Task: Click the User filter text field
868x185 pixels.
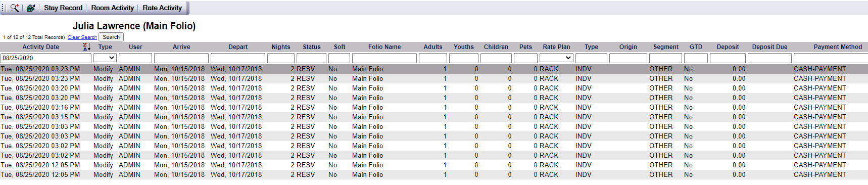Action: click(135, 58)
